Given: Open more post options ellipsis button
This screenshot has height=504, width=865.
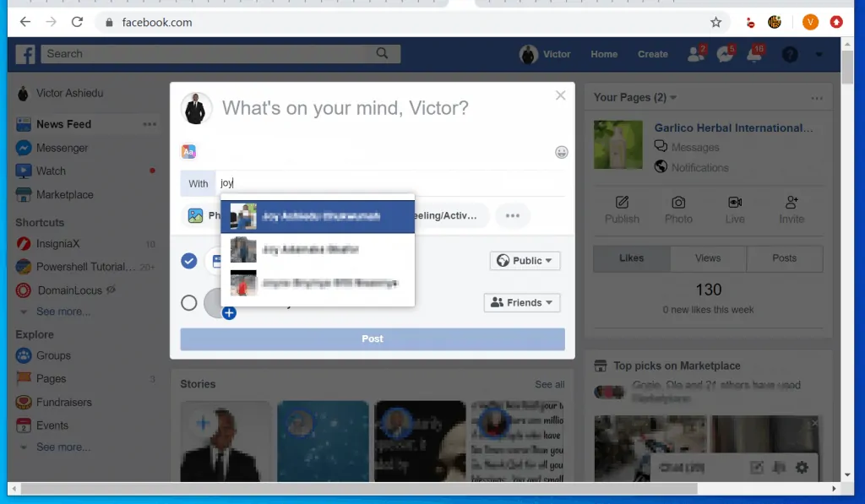Looking at the screenshot, I should 513,215.
